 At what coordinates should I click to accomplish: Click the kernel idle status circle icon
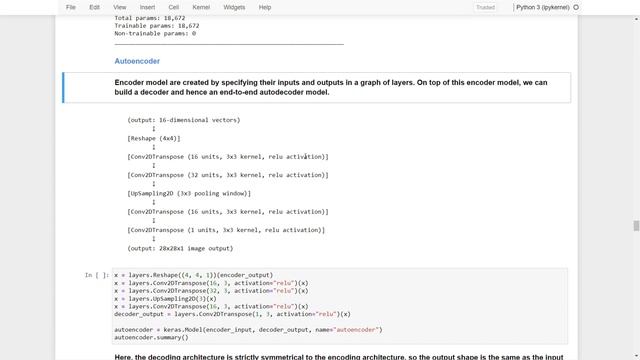point(576,7)
